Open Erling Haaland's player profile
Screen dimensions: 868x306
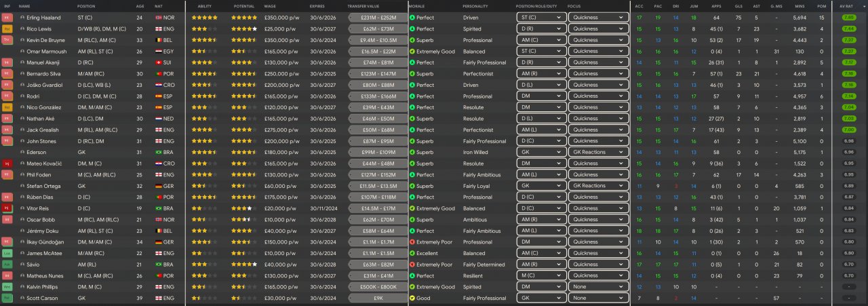43,18
